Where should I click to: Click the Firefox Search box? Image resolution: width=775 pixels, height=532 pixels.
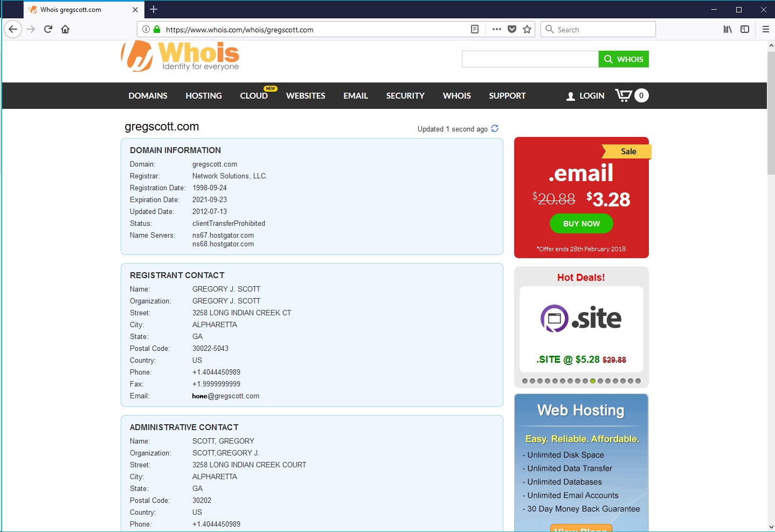598,29
